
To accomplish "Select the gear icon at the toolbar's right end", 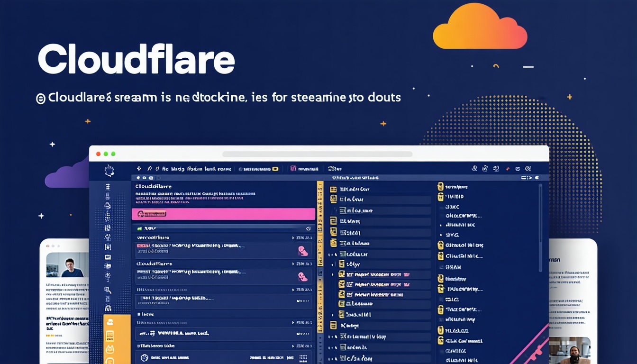I will 528,168.
